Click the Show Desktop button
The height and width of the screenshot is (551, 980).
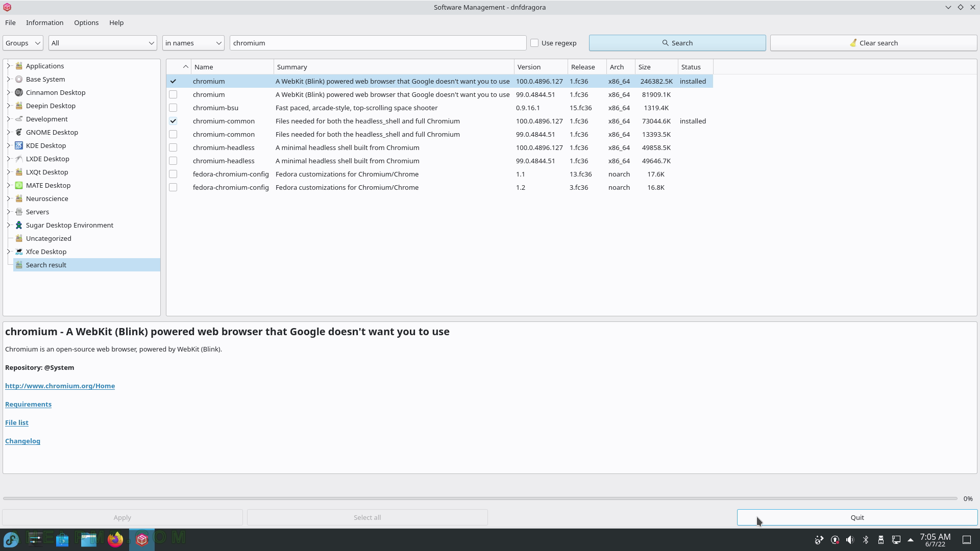[x=967, y=540]
